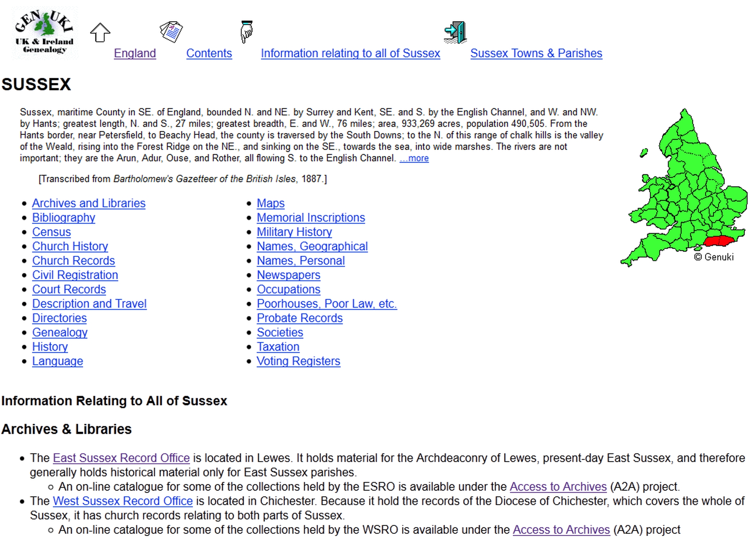Click the England map with Sussex highlighted

click(684, 188)
